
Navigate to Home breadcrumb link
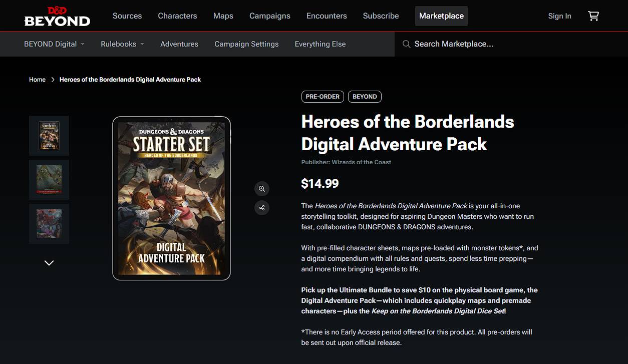[x=37, y=80]
